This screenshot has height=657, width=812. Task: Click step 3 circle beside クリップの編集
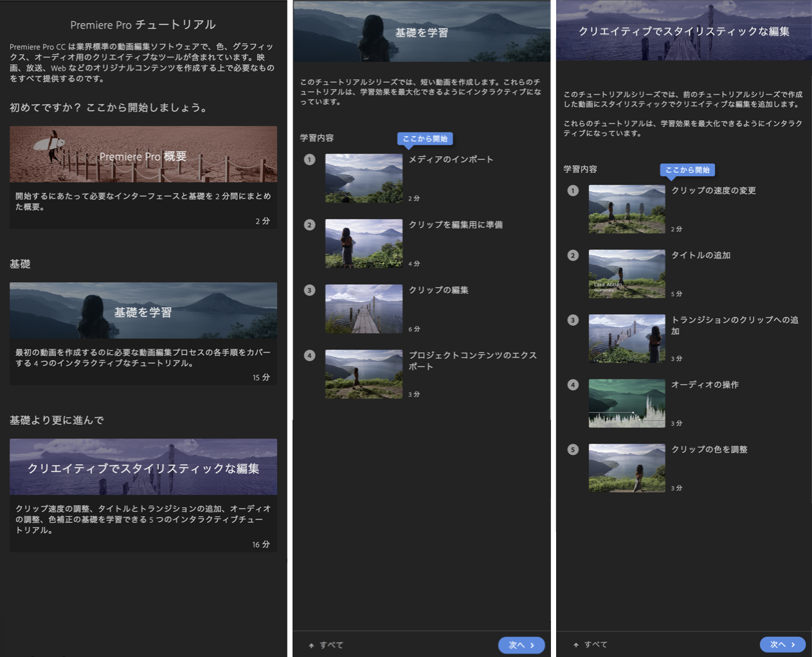(310, 291)
